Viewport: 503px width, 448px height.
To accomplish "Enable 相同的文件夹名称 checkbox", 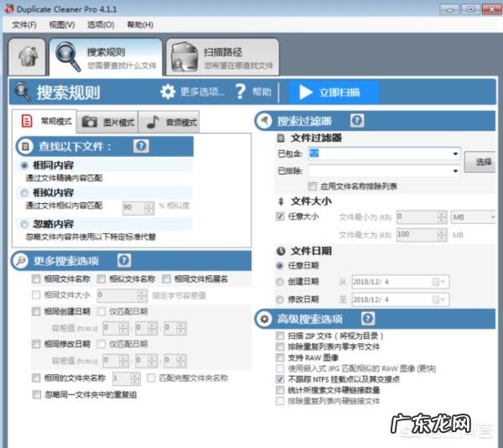I will click(36, 378).
